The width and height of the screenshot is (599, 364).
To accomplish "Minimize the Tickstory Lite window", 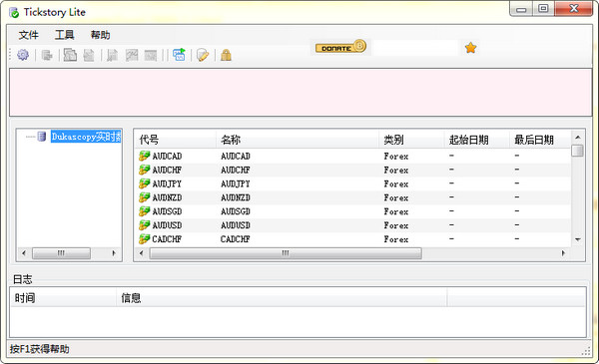I will pyautogui.click(x=521, y=9).
